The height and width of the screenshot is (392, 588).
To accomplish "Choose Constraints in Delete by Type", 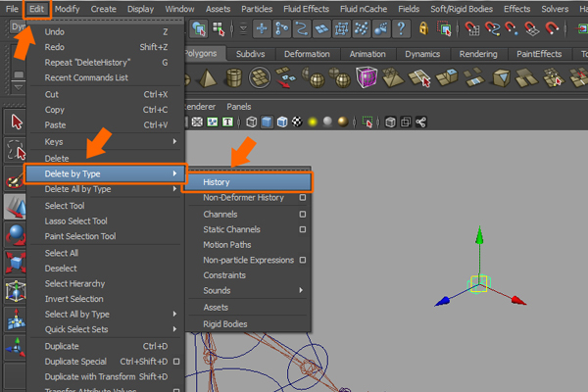I will click(x=249, y=275).
